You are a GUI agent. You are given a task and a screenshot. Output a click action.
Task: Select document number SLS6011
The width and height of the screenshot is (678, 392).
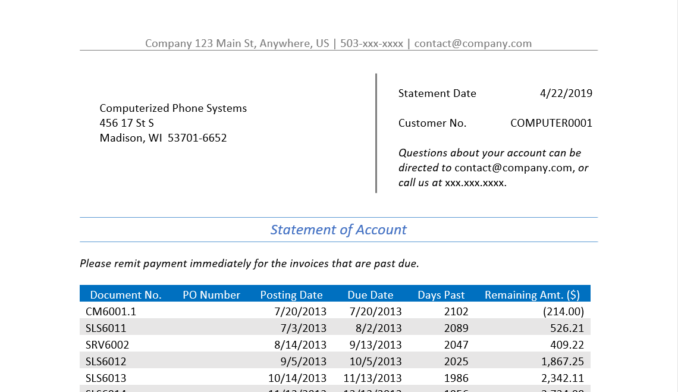coord(106,328)
